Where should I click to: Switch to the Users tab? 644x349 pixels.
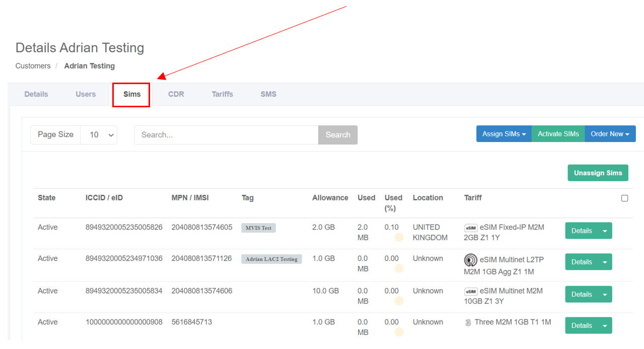tap(86, 94)
